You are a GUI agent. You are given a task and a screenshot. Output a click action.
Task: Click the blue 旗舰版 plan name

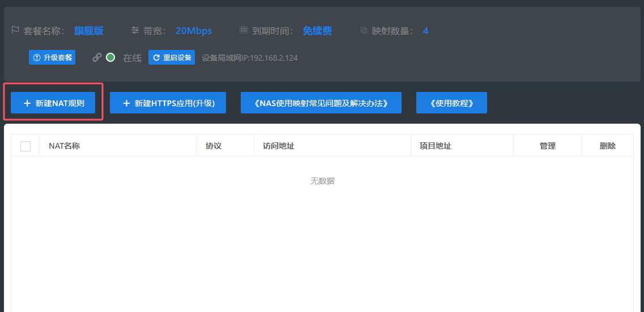(88, 31)
